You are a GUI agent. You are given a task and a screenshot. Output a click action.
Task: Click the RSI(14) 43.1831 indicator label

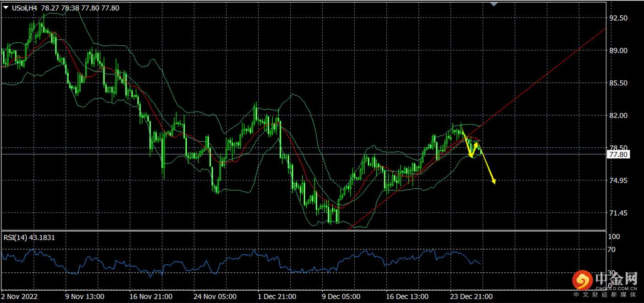click(x=29, y=237)
